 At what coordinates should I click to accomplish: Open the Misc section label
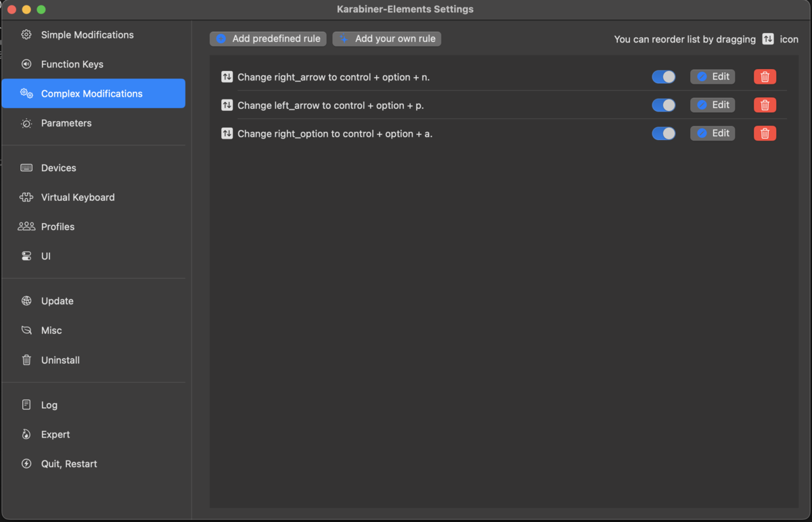pyautogui.click(x=51, y=331)
